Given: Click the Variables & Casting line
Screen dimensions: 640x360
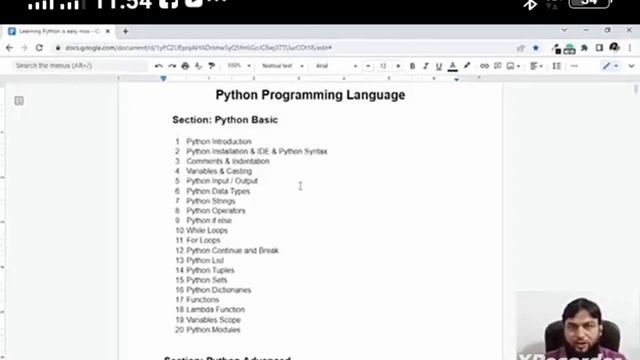Looking at the screenshot, I should tap(219, 171).
